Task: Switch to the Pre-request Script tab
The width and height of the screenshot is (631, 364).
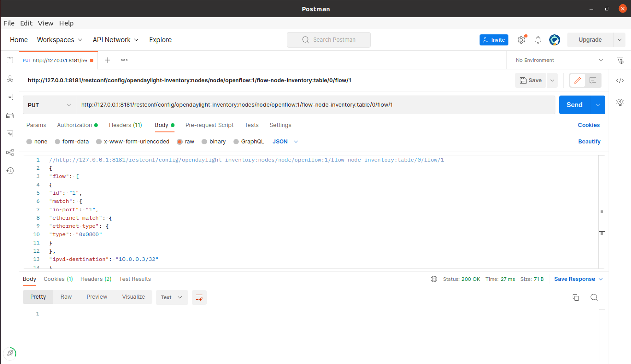Action: pyautogui.click(x=209, y=125)
